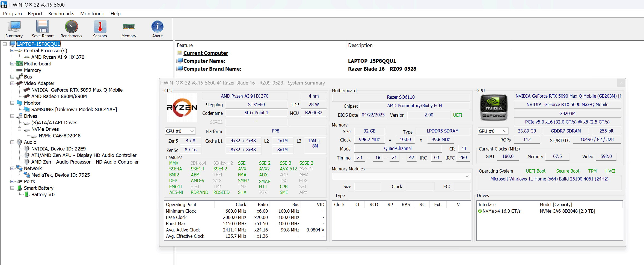
Task: Click the UEFI Boot indicator
Action: [x=536, y=171]
